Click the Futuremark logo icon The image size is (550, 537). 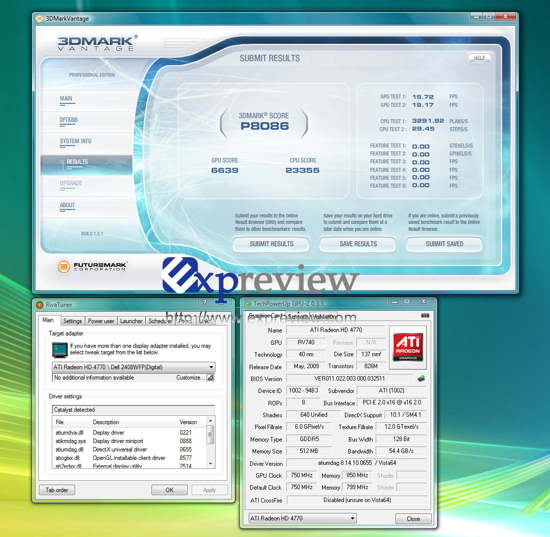(x=63, y=267)
